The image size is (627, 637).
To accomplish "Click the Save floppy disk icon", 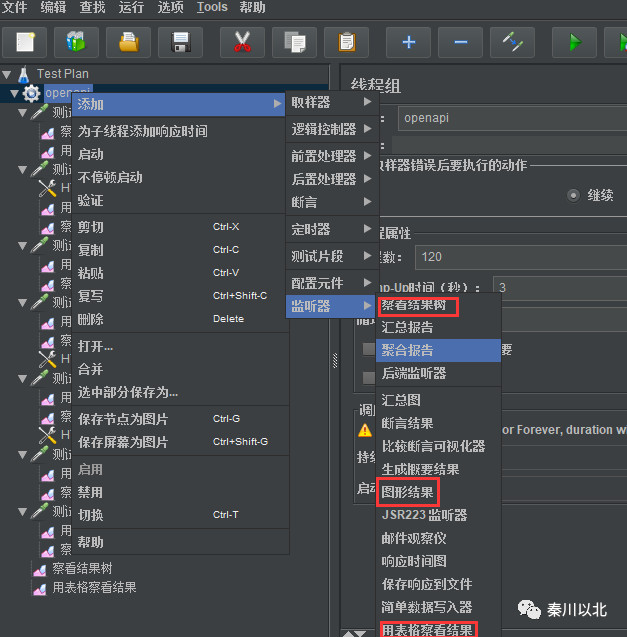I will [x=180, y=42].
